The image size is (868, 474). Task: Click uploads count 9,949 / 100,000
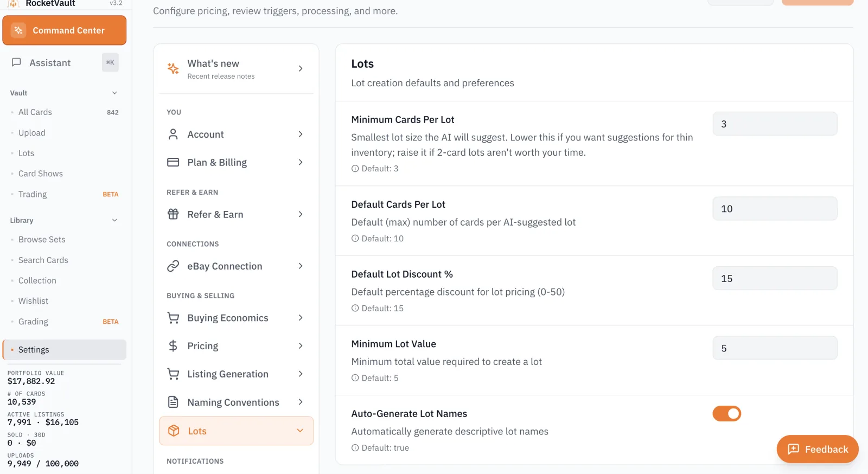[x=43, y=464]
